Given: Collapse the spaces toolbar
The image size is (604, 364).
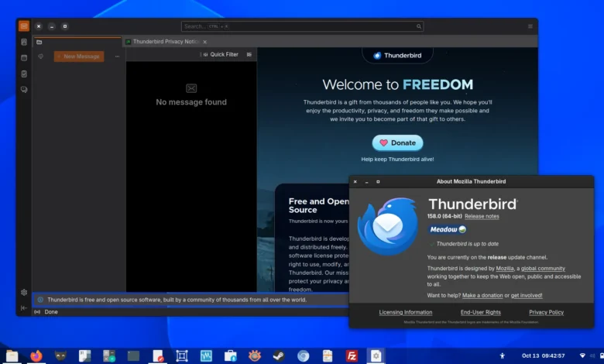Looking at the screenshot, I should click(x=24, y=307).
